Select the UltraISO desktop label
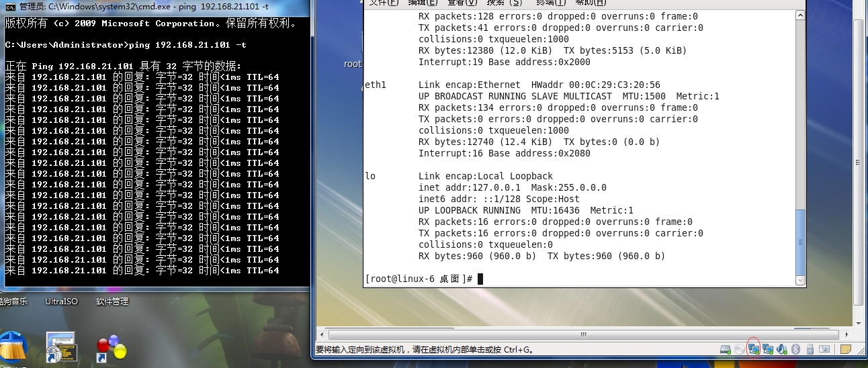 click(x=62, y=302)
